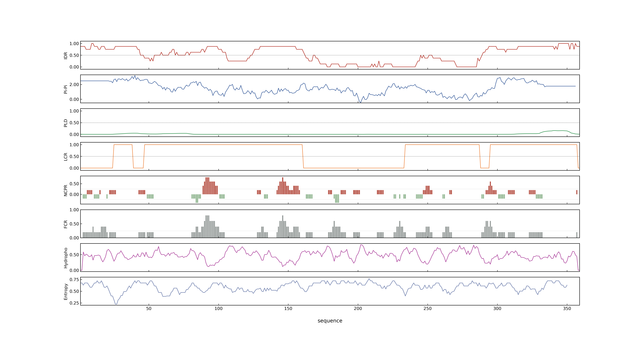Click the Pi-Pi y-axis label
The height and width of the screenshot is (343, 644).
tap(66, 89)
